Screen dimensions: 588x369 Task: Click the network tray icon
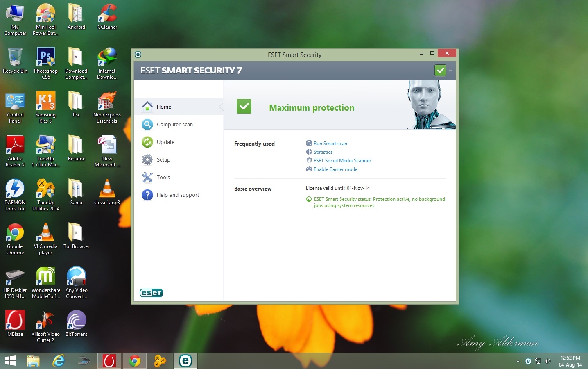tap(538, 361)
